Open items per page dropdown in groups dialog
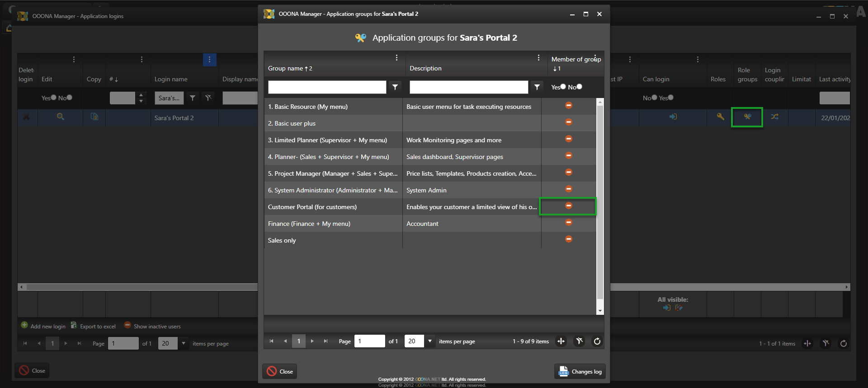 429,341
